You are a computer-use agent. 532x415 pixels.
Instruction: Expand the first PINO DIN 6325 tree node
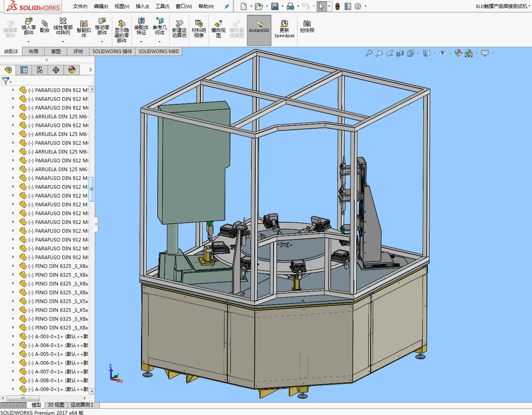pos(13,266)
